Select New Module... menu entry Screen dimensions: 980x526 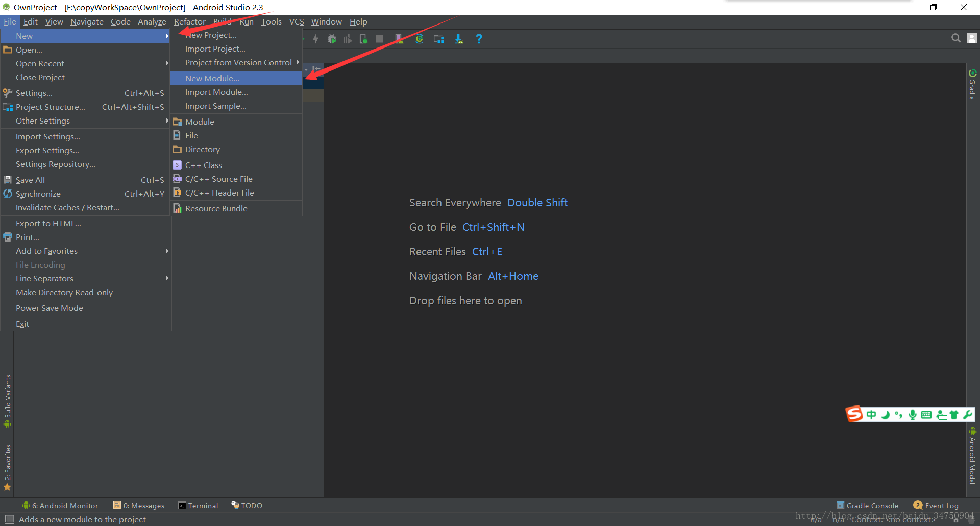[236, 78]
